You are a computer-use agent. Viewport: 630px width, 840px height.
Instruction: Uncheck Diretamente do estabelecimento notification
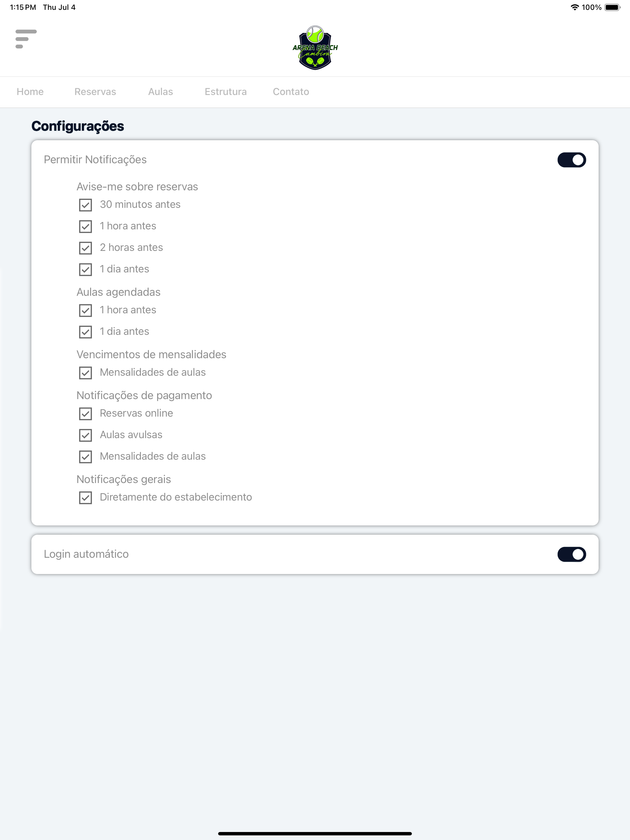tap(86, 497)
